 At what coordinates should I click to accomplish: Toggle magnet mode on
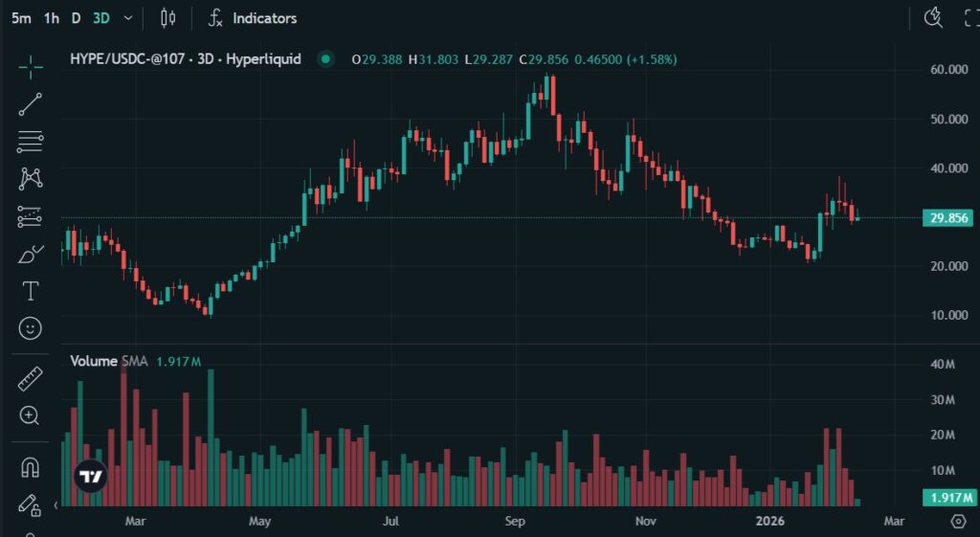point(31,467)
